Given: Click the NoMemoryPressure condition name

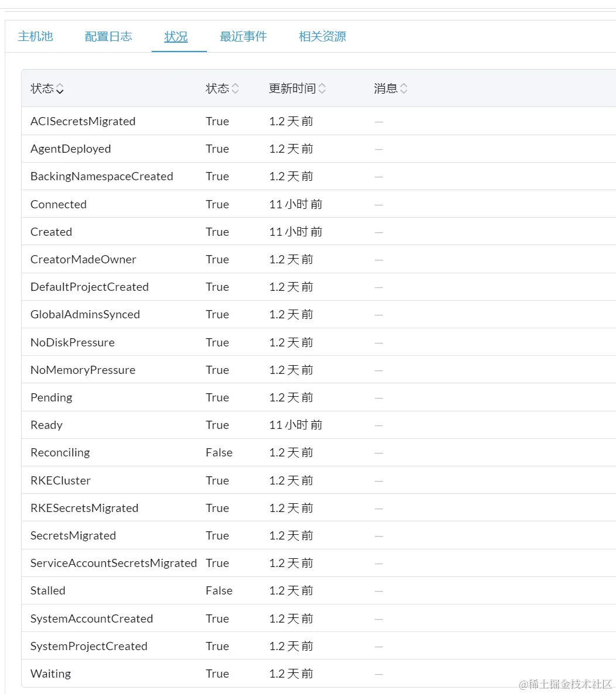Looking at the screenshot, I should point(82,370).
